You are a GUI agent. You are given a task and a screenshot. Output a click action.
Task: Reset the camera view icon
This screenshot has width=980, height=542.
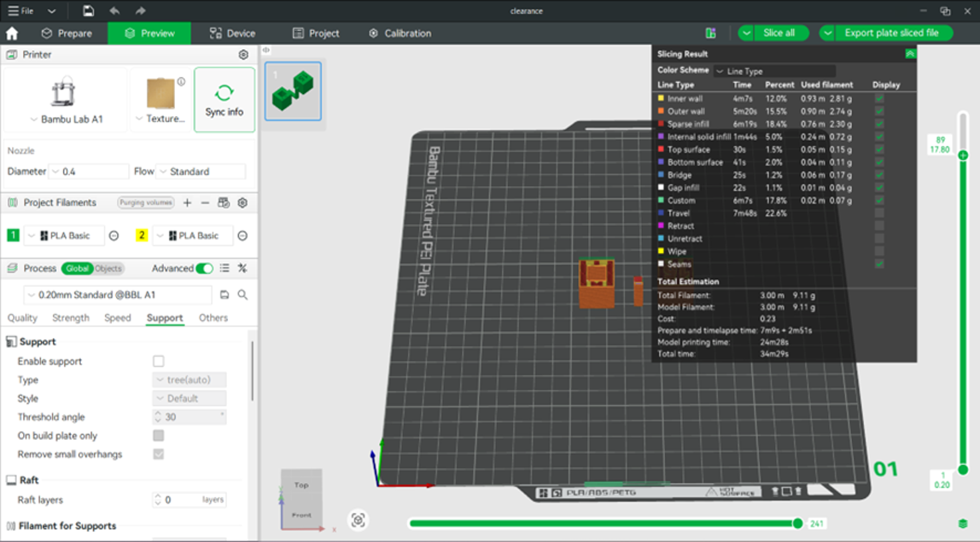click(358, 520)
